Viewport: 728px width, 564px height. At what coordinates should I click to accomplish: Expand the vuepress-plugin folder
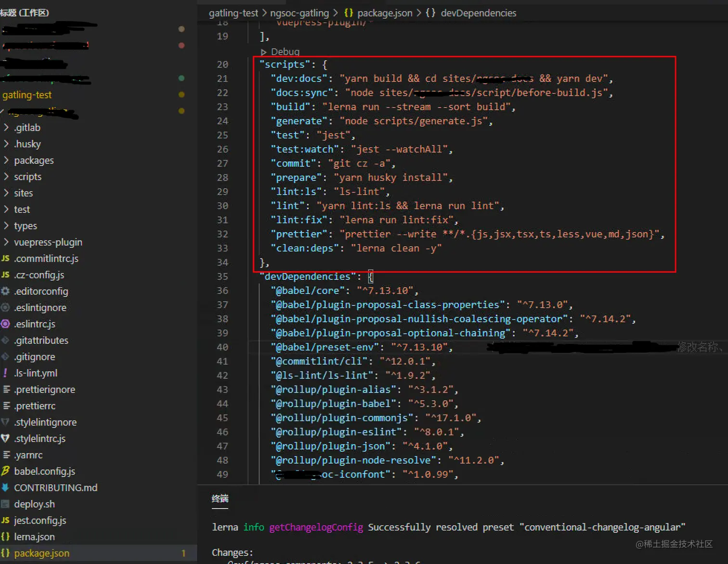click(x=6, y=242)
